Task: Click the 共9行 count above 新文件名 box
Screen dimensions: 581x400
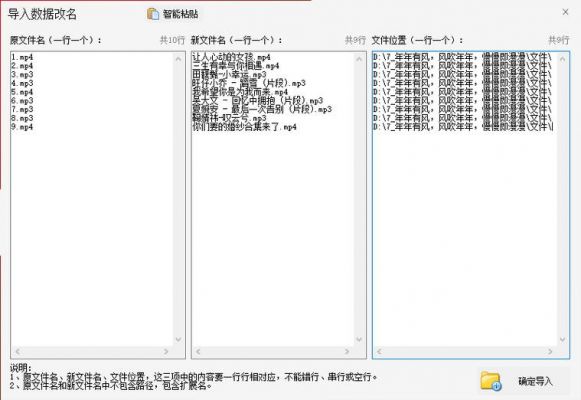Action: pyautogui.click(x=355, y=40)
